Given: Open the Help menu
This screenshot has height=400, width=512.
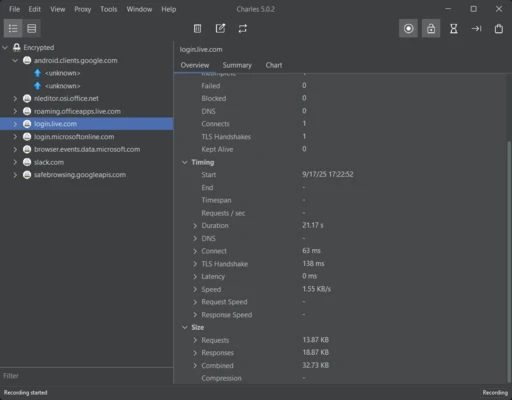Looking at the screenshot, I should click(x=169, y=9).
